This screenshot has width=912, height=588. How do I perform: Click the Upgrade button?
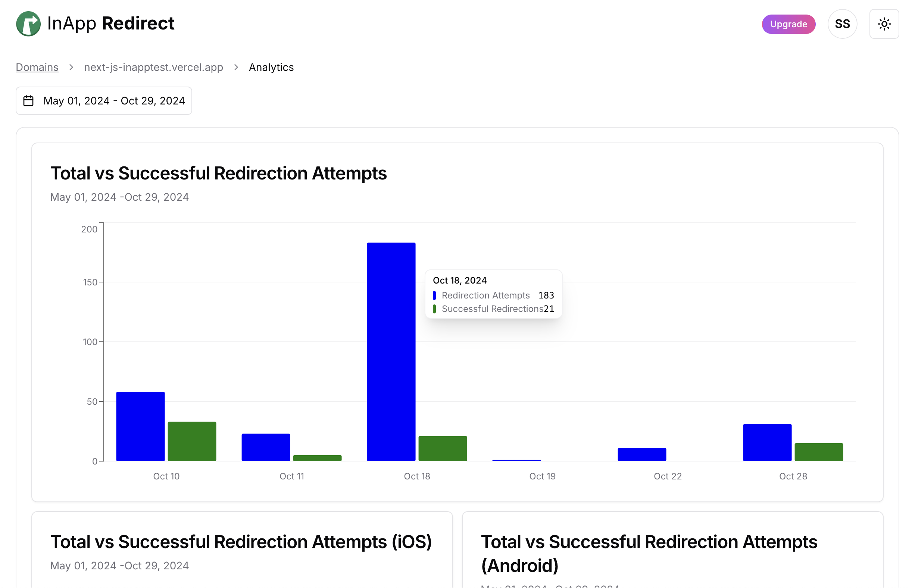(788, 24)
